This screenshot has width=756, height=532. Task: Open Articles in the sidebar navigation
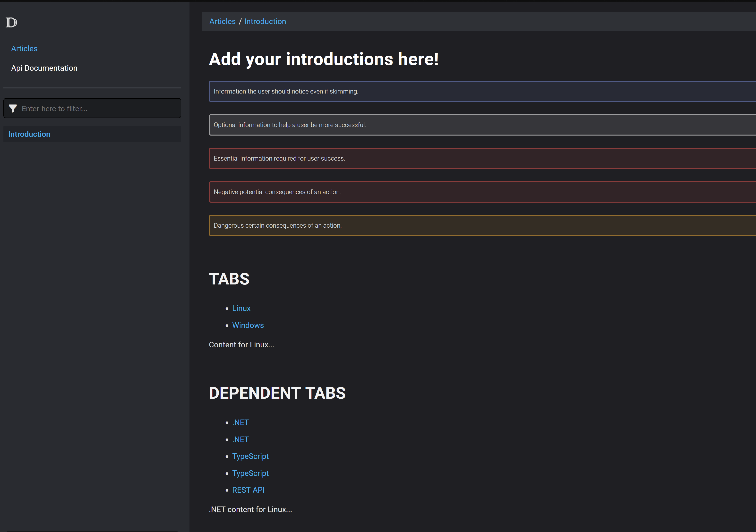tap(24, 49)
